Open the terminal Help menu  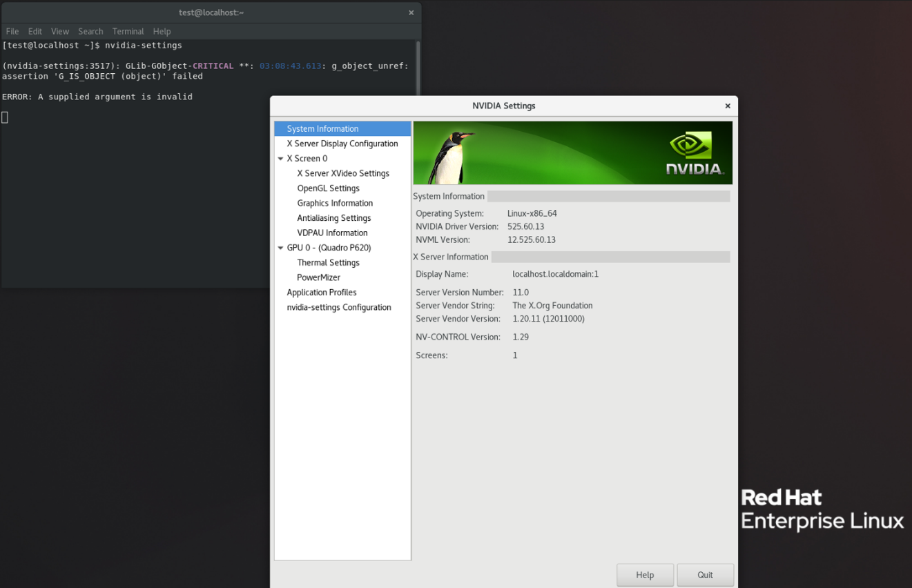tap(162, 32)
